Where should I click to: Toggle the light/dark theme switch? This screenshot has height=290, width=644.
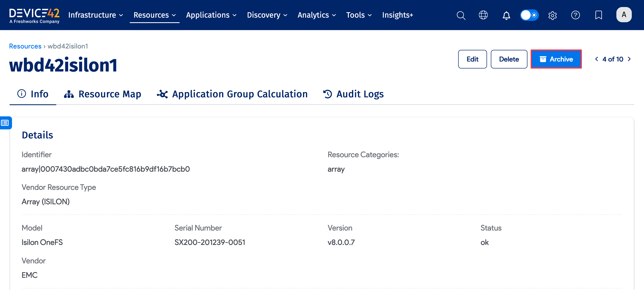(x=529, y=15)
